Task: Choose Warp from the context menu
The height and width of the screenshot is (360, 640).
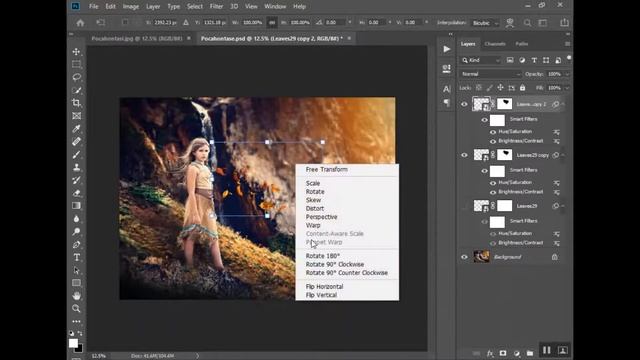Action: point(313,225)
